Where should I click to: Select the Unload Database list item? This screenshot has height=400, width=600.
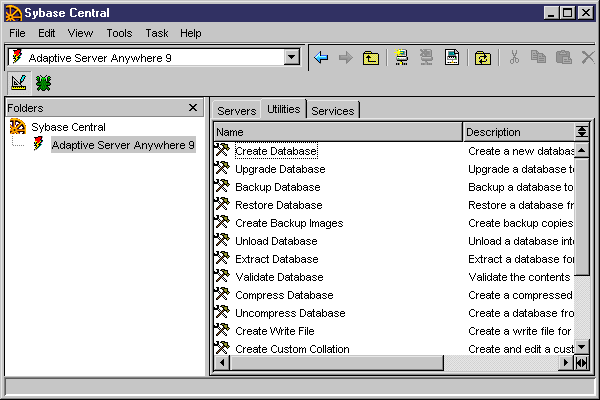coord(276,241)
